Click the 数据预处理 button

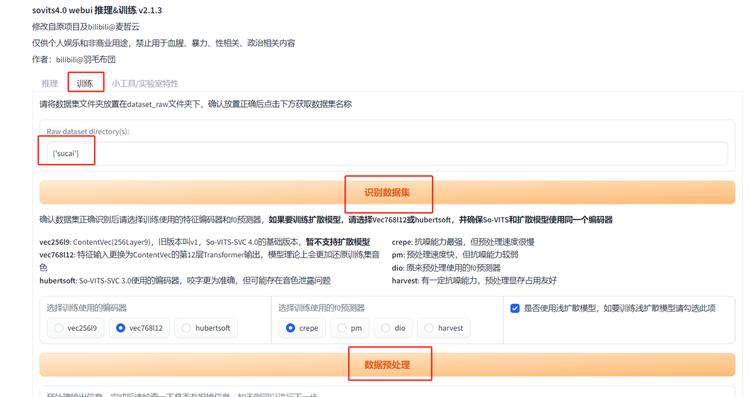tap(387, 364)
